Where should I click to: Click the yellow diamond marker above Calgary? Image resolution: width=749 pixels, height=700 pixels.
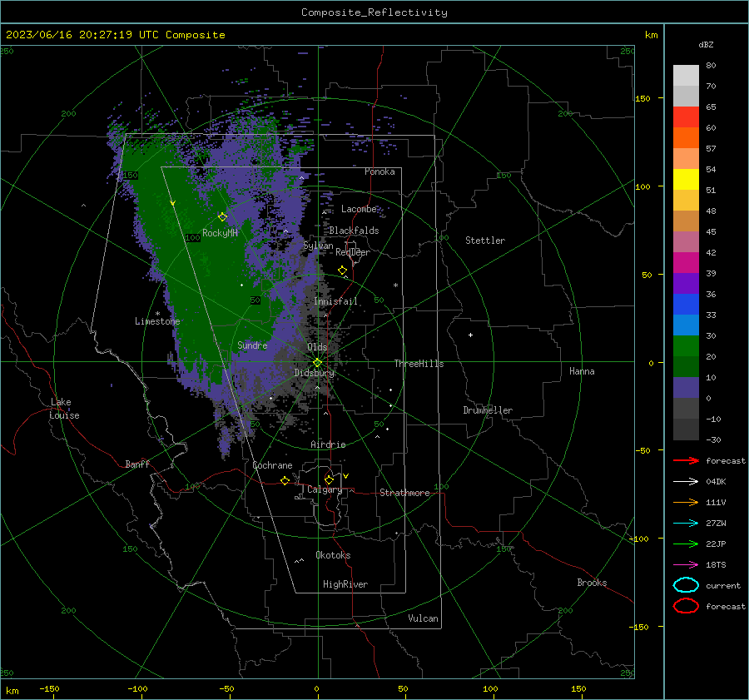click(329, 479)
